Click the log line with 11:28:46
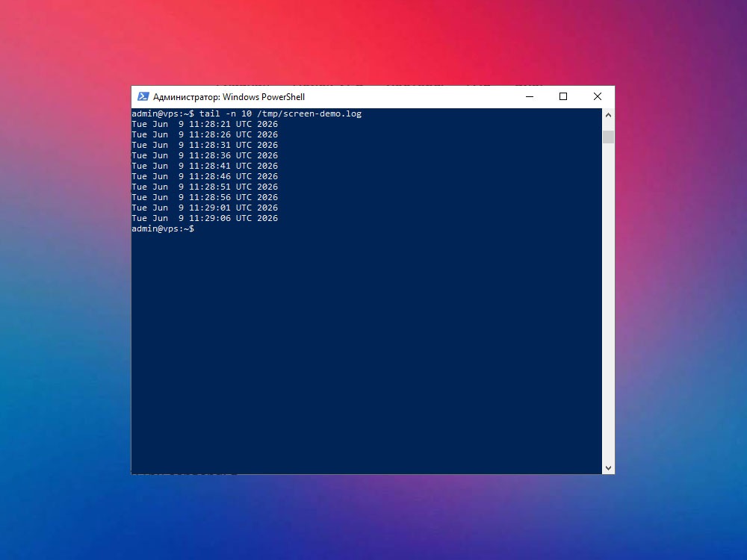 pyautogui.click(x=205, y=177)
